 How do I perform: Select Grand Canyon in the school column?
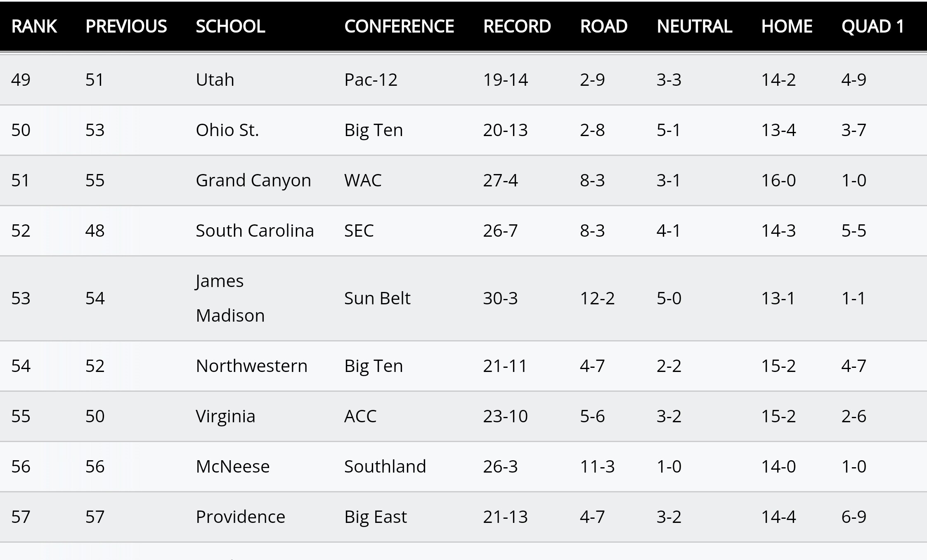pyautogui.click(x=253, y=181)
